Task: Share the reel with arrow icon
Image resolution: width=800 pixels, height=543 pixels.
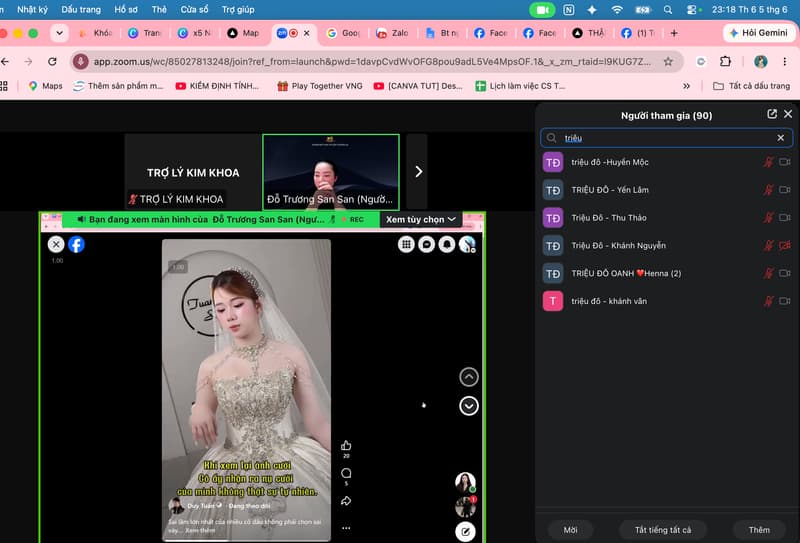Action: pos(346,501)
